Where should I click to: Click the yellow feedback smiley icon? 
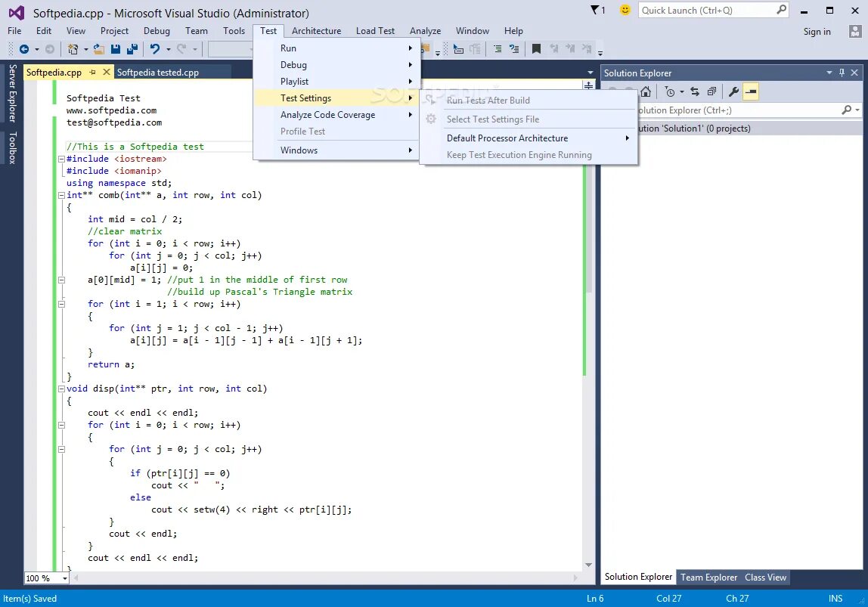(x=625, y=10)
